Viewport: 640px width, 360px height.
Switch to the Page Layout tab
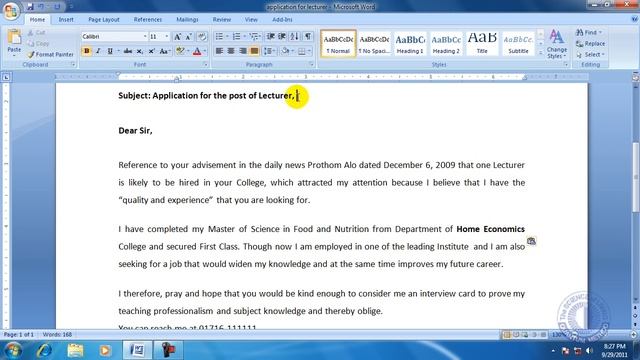tap(104, 20)
